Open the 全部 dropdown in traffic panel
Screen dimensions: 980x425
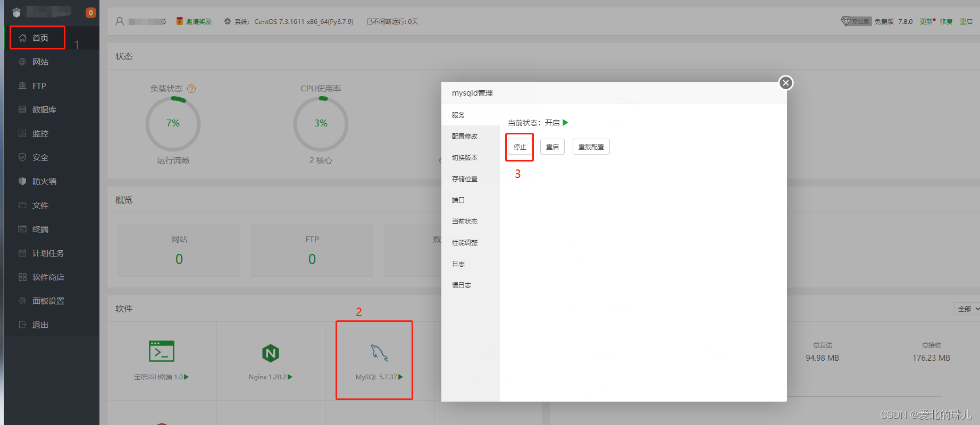[967, 309]
